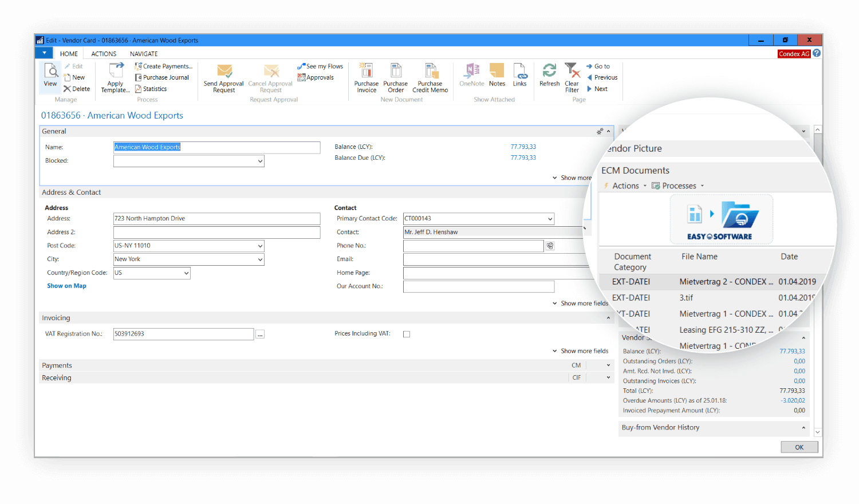Open the help question mark icon
The image size is (859, 504).
(817, 53)
